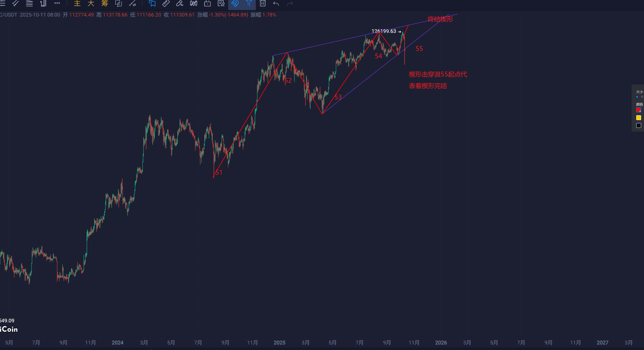
Task: Toggle the magnet snap mode
Action: click(x=235, y=3)
